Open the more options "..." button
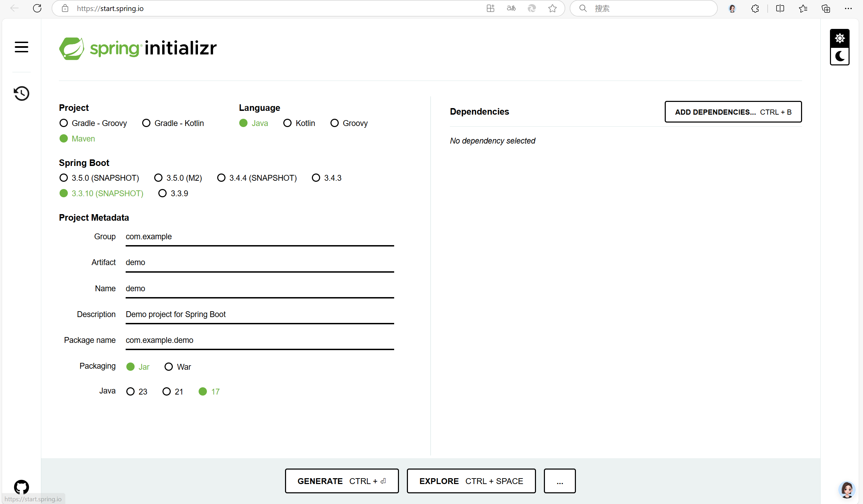The image size is (863, 504). (559, 481)
